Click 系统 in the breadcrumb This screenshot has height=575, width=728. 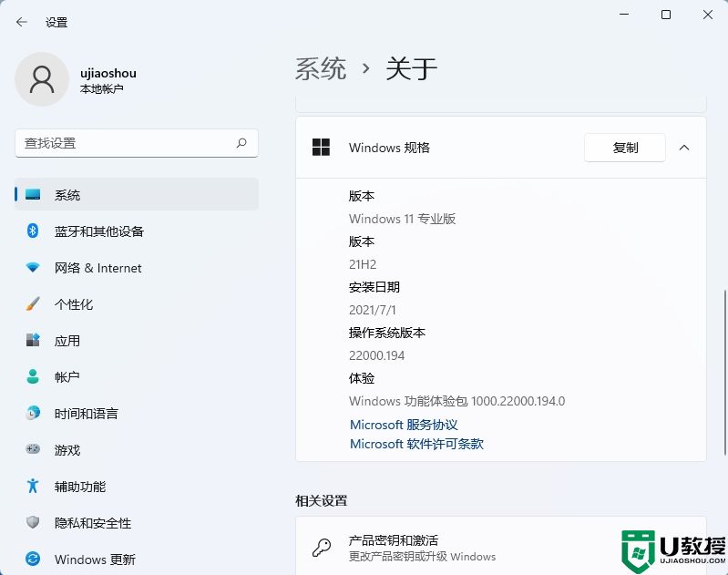(x=321, y=68)
